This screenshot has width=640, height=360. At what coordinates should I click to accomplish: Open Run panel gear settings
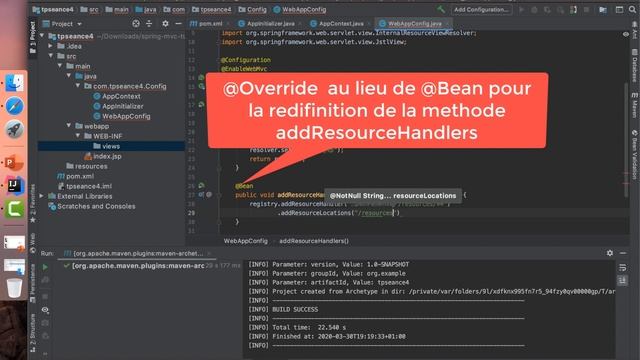[x=610, y=253]
